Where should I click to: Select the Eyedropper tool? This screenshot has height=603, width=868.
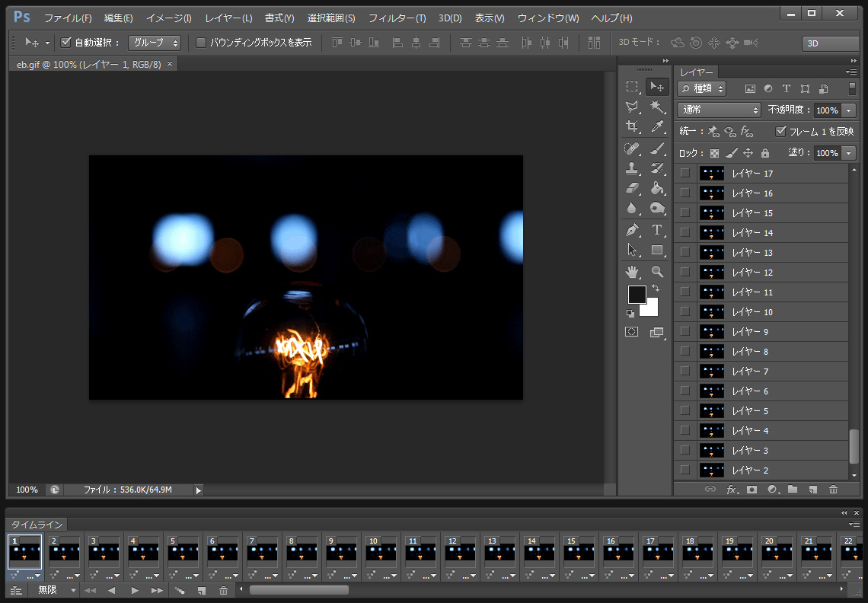657,126
